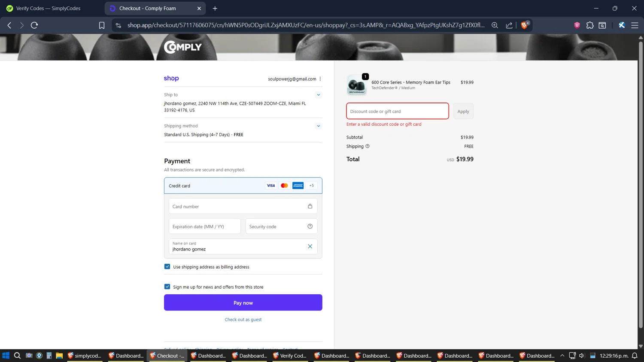644x362 pixels.
Task: Expand the Ship to address section
Action: [319, 95]
